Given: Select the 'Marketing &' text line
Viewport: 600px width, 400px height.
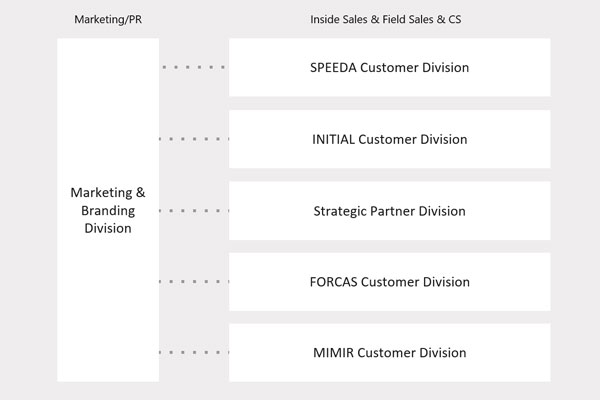Looking at the screenshot, I should pyautogui.click(x=108, y=193).
